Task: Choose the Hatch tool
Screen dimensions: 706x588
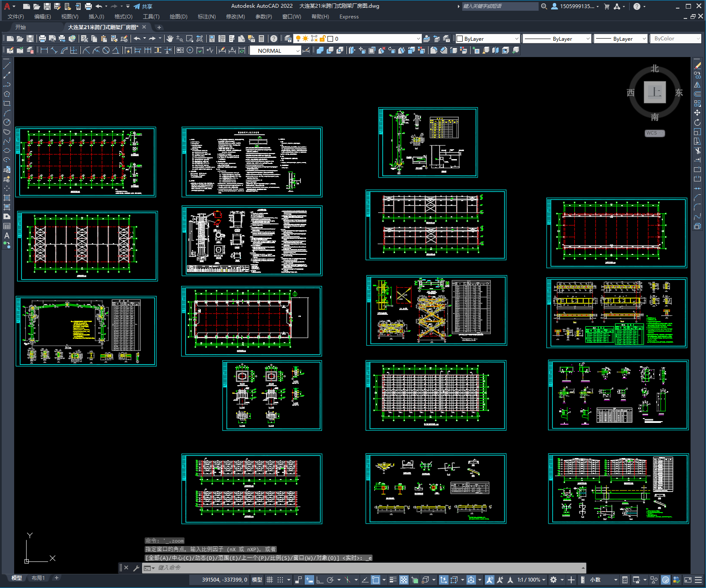Action: tap(7, 198)
